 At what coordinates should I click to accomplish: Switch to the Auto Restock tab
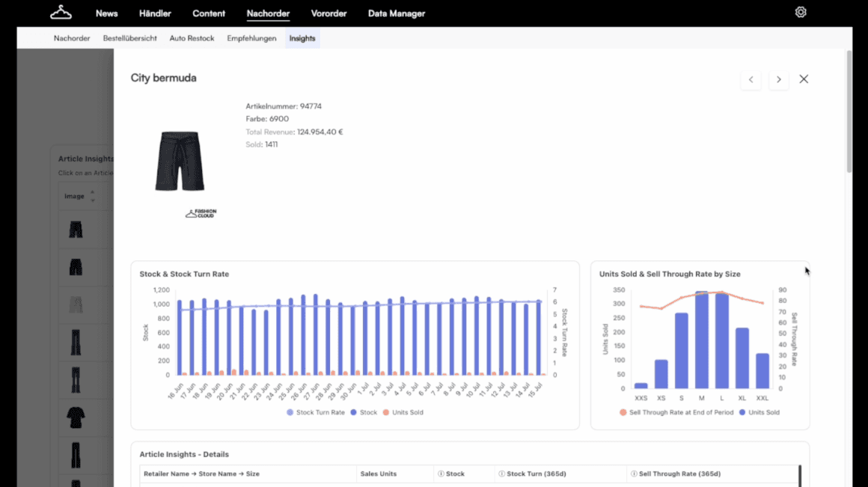coord(192,38)
